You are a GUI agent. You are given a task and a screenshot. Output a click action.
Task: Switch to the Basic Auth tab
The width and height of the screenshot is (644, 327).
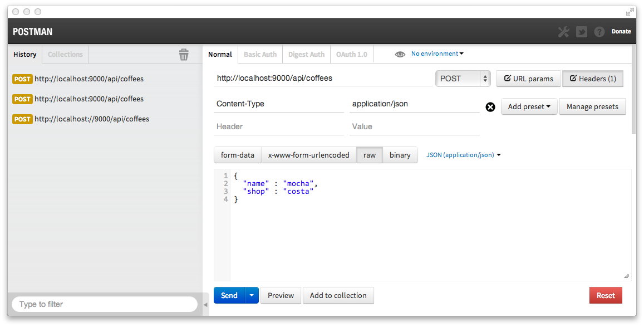click(x=260, y=54)
